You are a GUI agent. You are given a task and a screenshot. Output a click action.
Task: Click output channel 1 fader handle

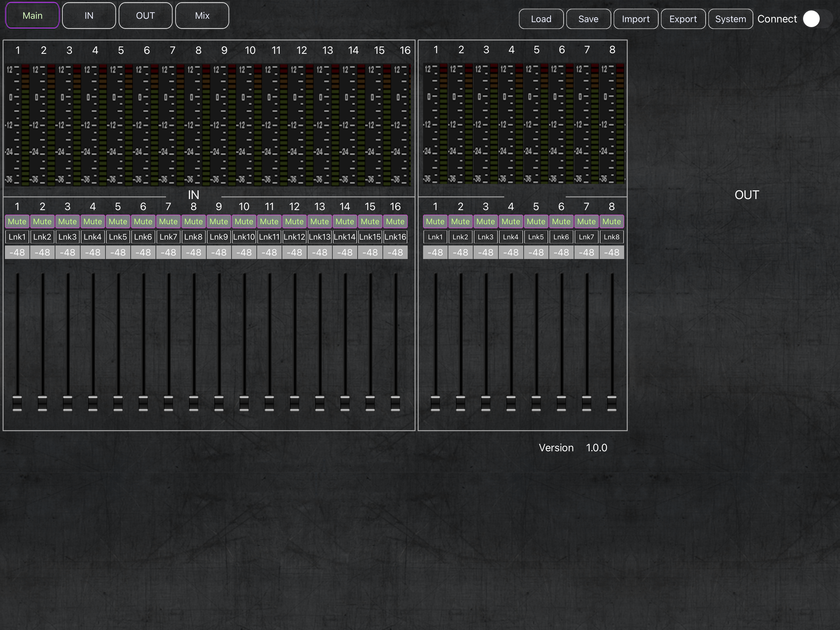coord(435,403)
